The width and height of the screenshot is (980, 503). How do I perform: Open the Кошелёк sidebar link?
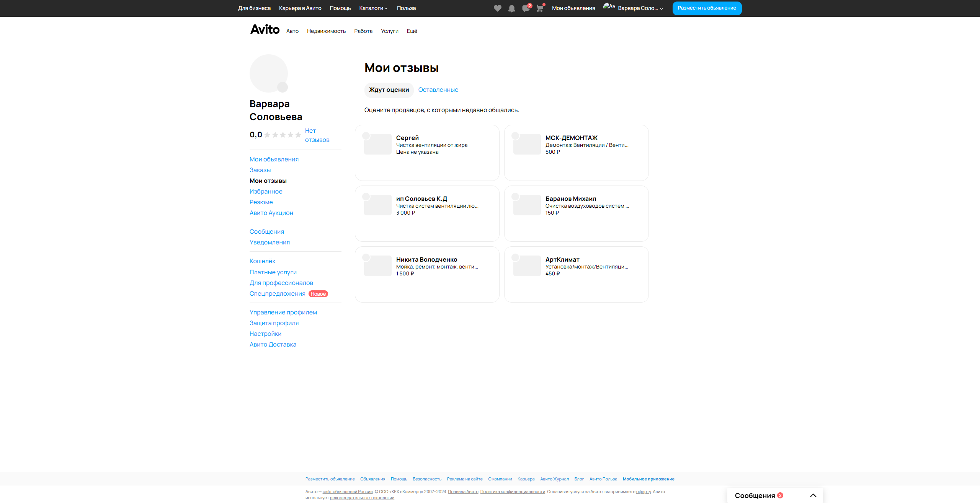pyautogui.click(x=262, y=261)
